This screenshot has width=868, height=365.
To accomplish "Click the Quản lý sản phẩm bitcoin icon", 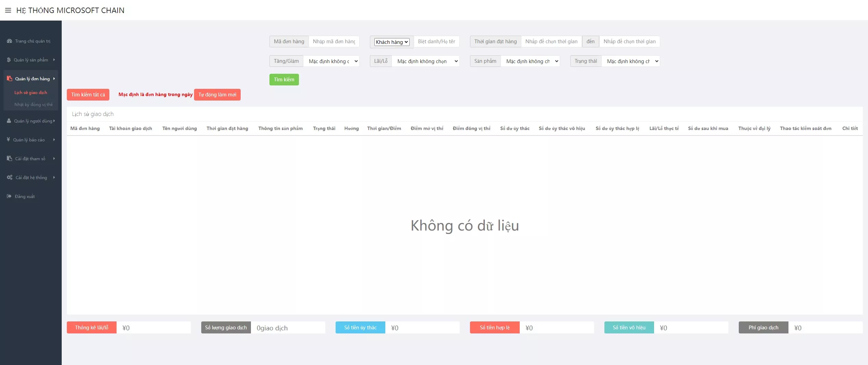I will 9,59.
